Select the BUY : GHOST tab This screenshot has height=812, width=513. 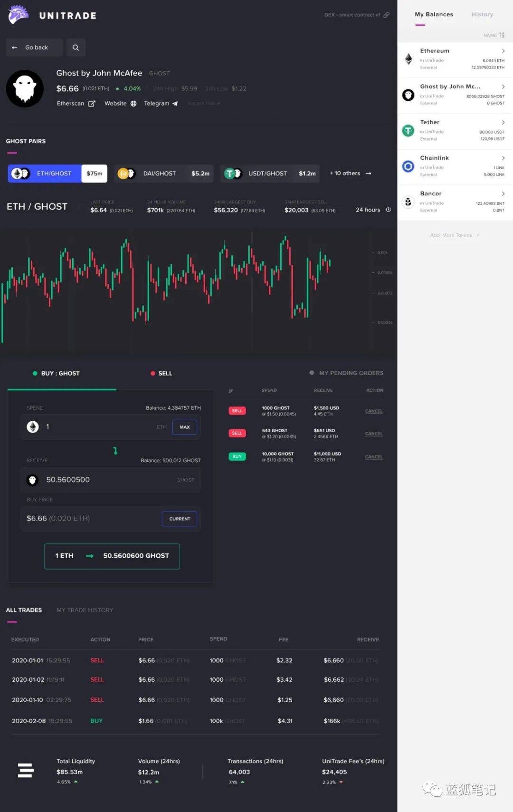tap(56, 374)
